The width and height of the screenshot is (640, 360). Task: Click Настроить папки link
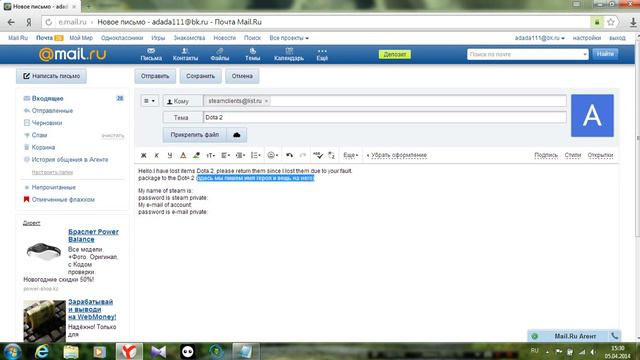(x=52, y=172)
